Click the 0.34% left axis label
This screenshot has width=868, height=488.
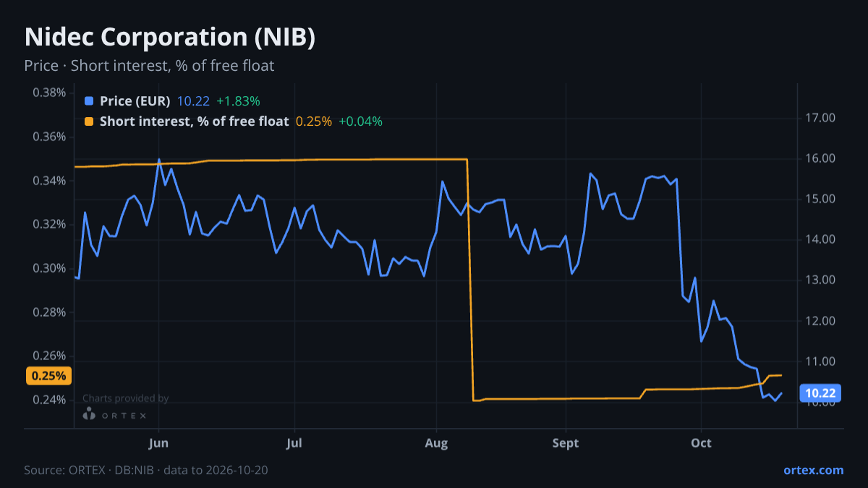[50, 181]
